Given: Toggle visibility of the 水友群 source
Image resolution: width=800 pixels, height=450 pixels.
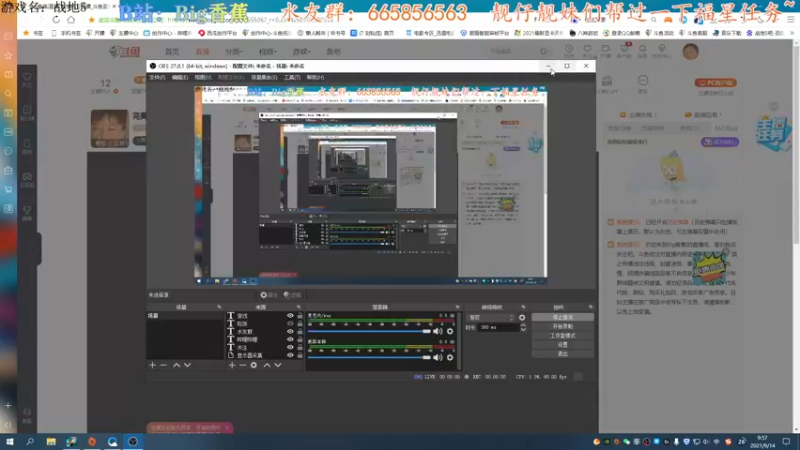Looking at the screenshot, I should 290,332.
